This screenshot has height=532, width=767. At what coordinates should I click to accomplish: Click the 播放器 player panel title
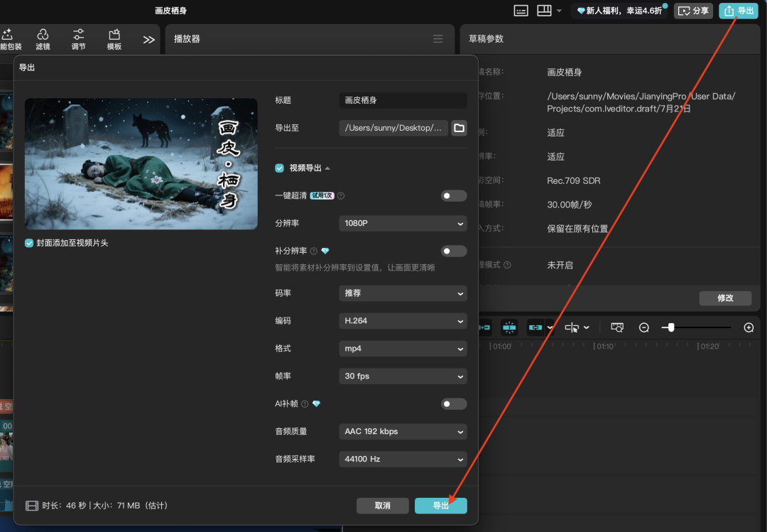tap(186, 39)
